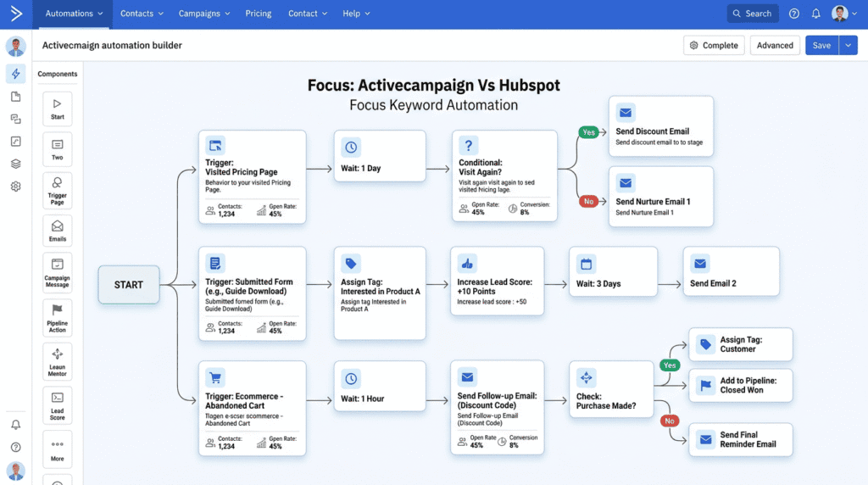The width and height of the screenshot is (868, 485).
Task: Open the documents page icon in sidebar
Action: point(15,97)
